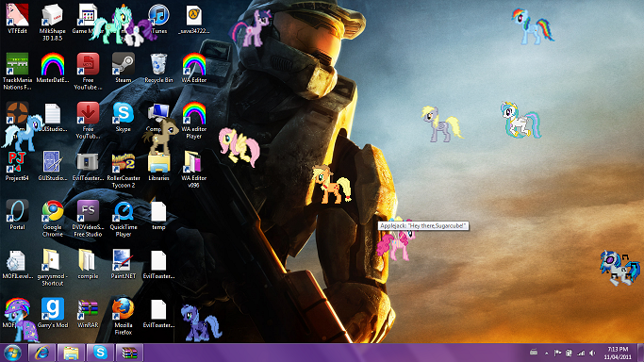The height and width of the screenshot is (362, 644).
Task: Open the MasterDatE rainbow icon
Action: pos(53,64)
